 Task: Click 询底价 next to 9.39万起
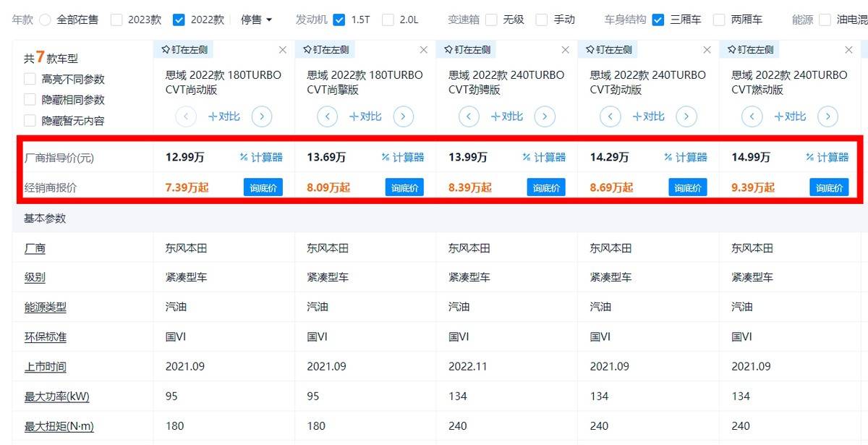829,188
